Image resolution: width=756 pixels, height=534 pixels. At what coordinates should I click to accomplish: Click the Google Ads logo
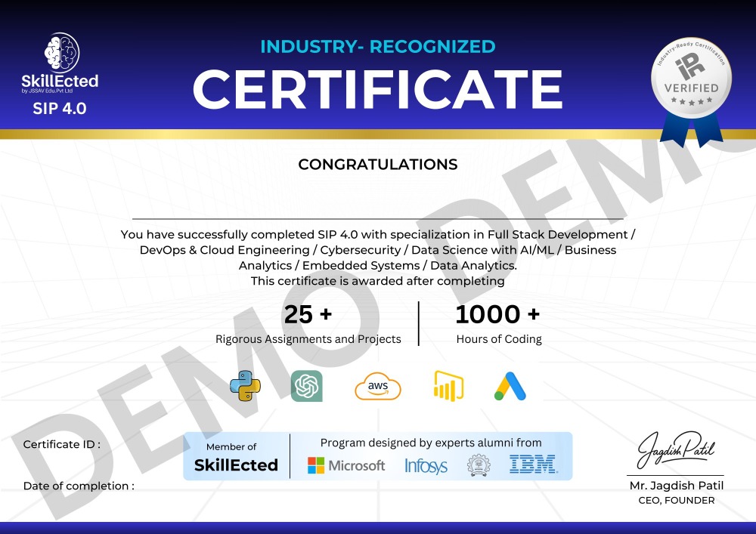pyautogui.click(x=510, y=386)
